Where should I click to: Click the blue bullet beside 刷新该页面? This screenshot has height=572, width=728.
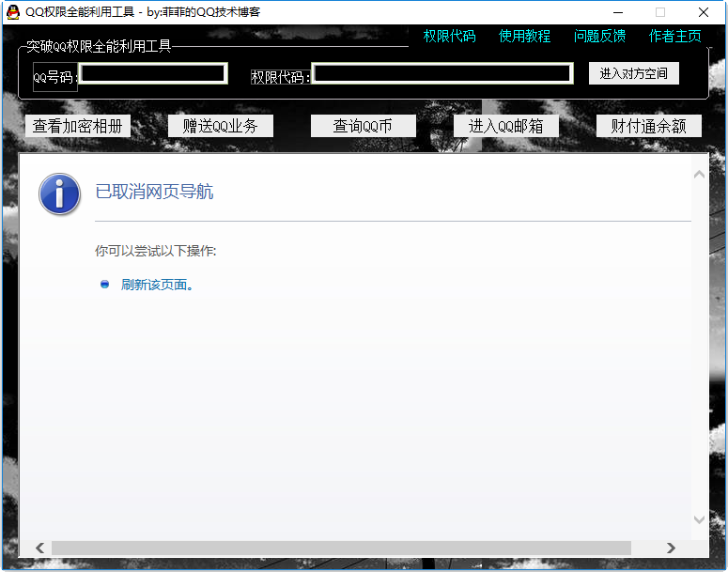[105, 284]
